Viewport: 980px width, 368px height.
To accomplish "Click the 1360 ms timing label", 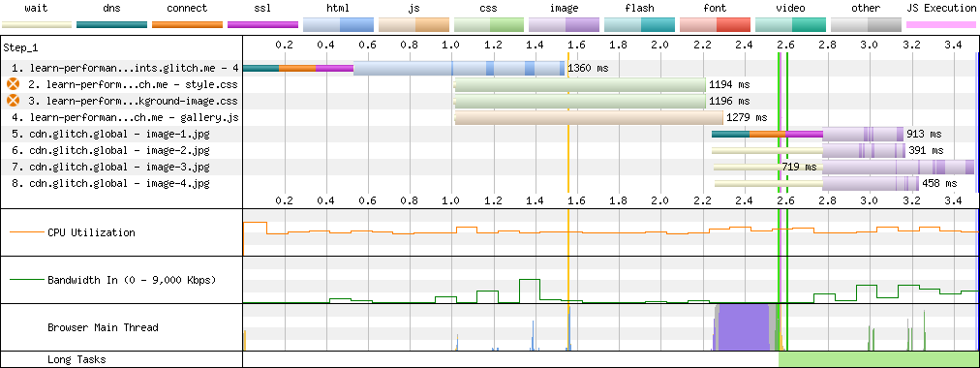I will click(x=588, y=68).
